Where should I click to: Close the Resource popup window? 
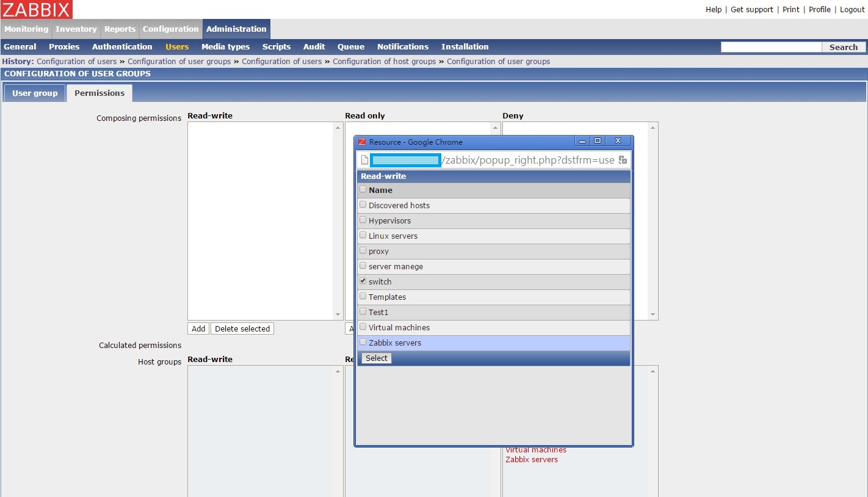pyautogui.click(x=618, y=141)
